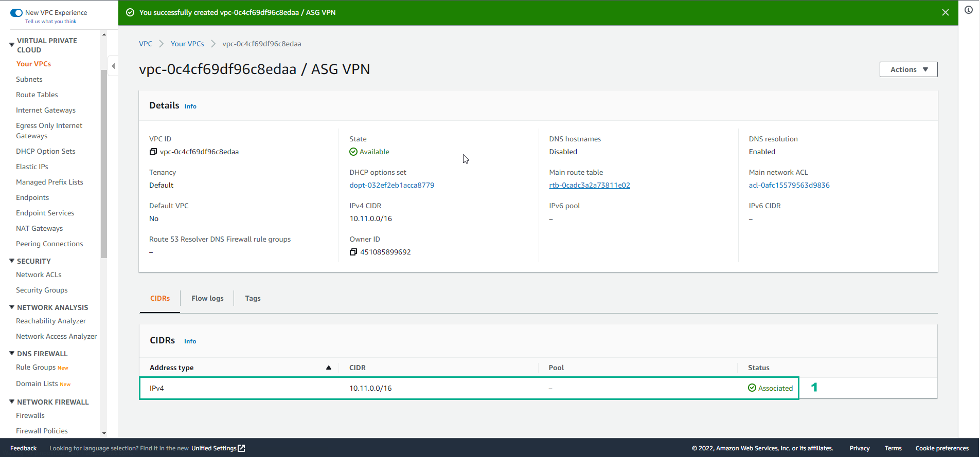Image resolution: width=980 pixels, height=457 pixels.
Task: Open Endpoint Services in the sidebar
Action: pyautogui.click(x=45, y=213)
